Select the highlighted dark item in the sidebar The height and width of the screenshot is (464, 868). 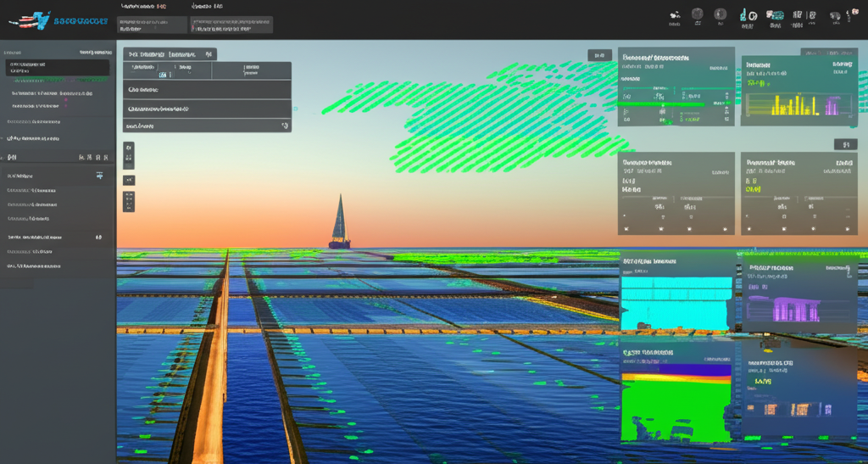58,68
